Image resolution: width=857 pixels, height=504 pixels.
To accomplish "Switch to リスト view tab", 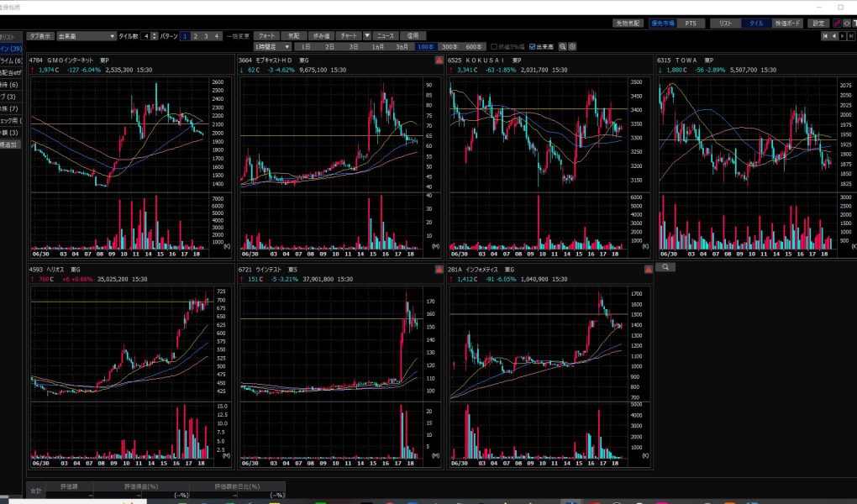I will pos(726,24).
